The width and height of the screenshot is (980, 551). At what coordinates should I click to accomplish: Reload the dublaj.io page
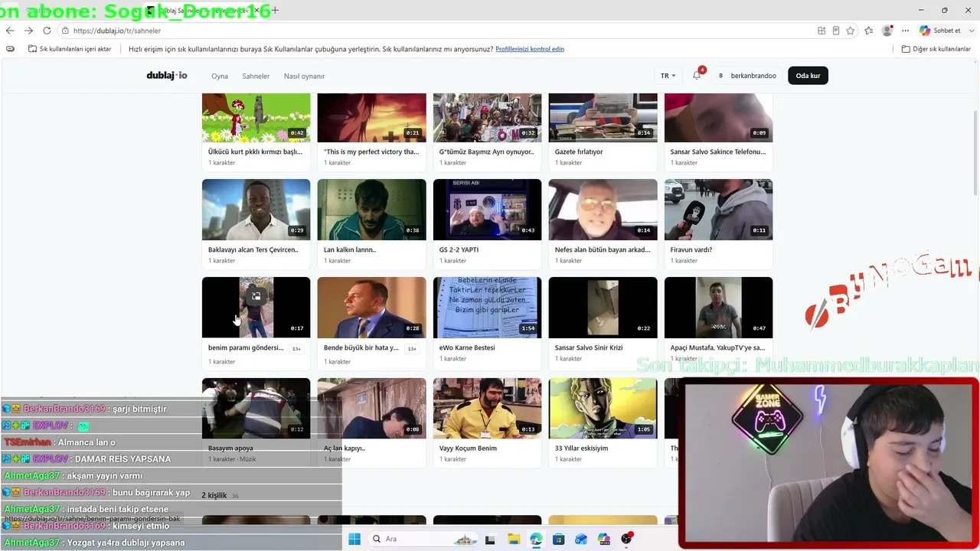tap(47, 31)
